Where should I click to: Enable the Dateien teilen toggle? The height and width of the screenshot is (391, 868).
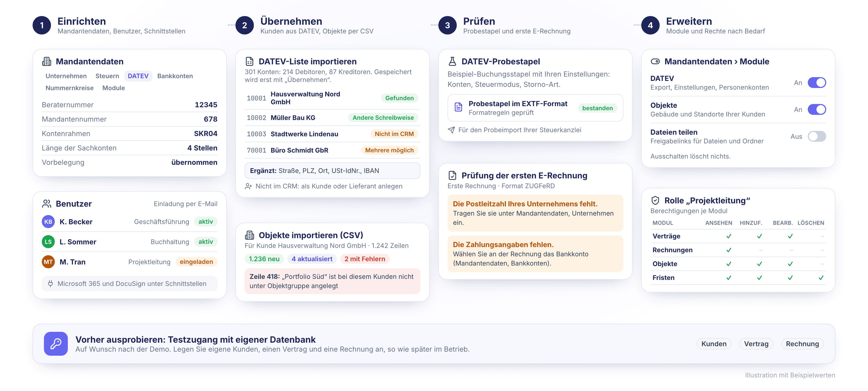pyautogui.click(x=817, y=137)
